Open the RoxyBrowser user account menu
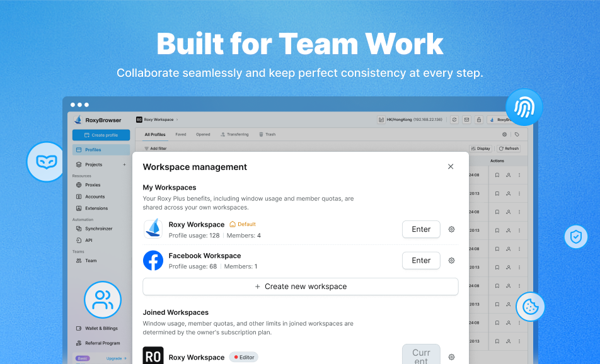 tap(499, 120)
